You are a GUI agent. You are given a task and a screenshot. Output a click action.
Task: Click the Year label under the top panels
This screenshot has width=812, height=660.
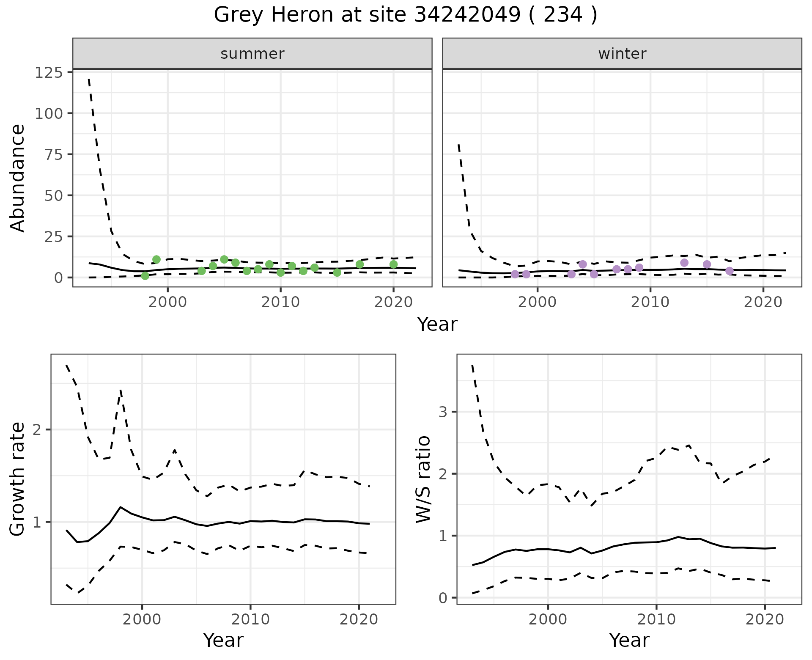(437, 324)
